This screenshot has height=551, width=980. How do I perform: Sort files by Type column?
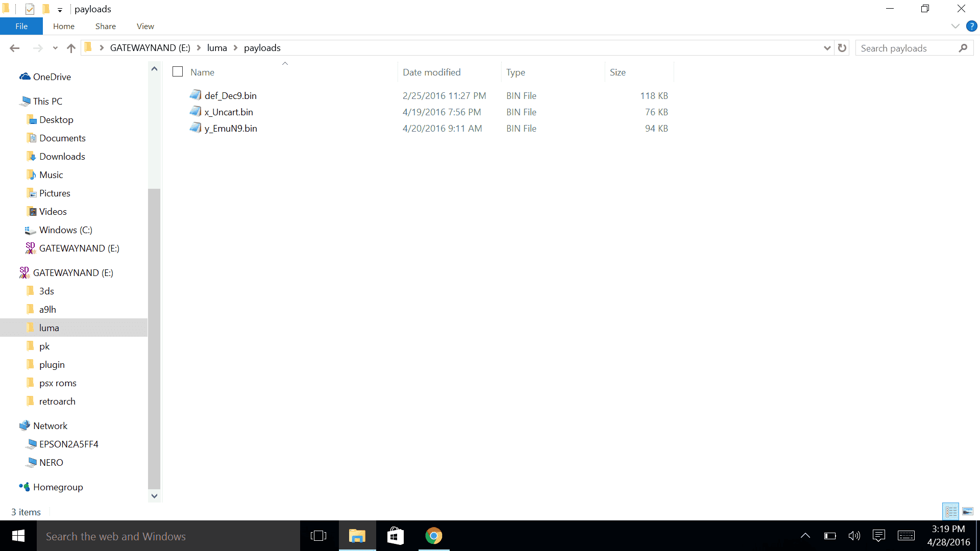tap(516, 72)
